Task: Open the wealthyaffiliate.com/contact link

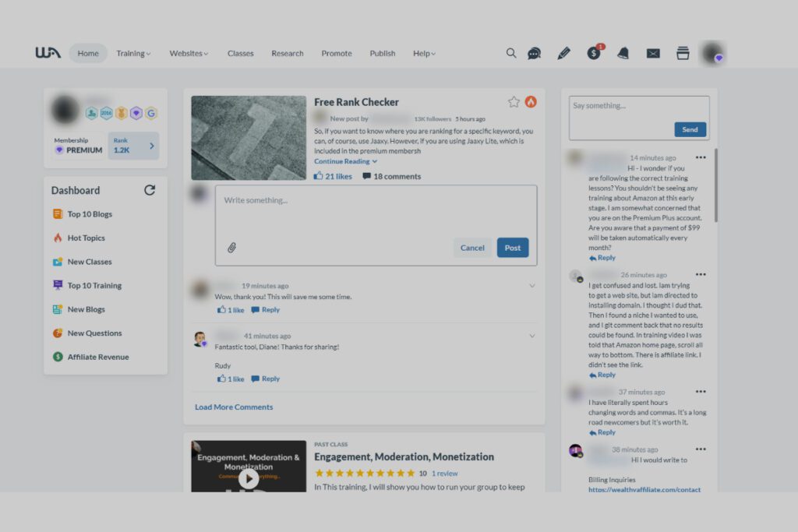Action: [644, 489]
